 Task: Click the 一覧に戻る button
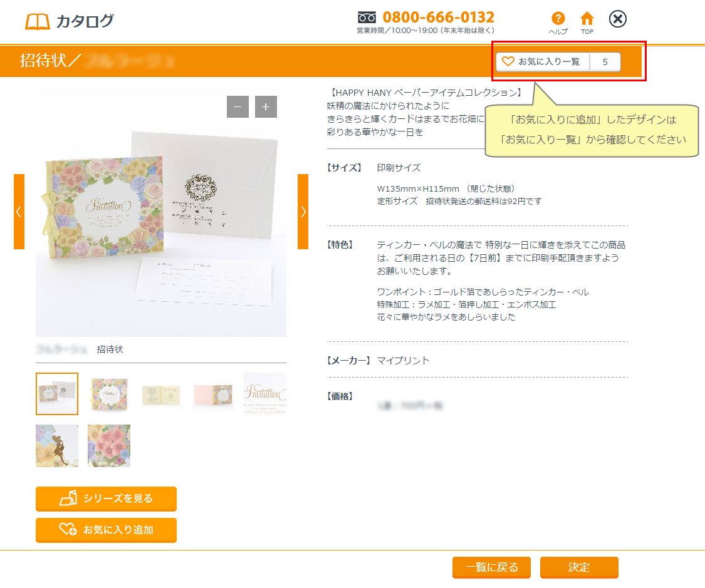pyautogui.click(x=491, y=567)
